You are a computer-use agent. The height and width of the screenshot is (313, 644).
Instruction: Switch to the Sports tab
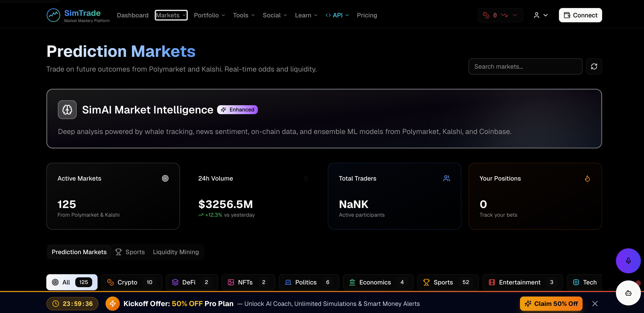point(130,252)
